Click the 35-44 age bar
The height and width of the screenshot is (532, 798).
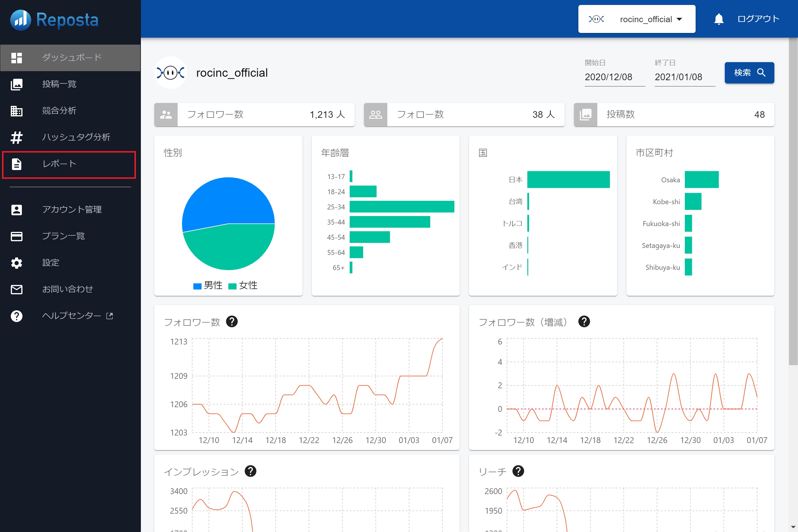point(390,222)
